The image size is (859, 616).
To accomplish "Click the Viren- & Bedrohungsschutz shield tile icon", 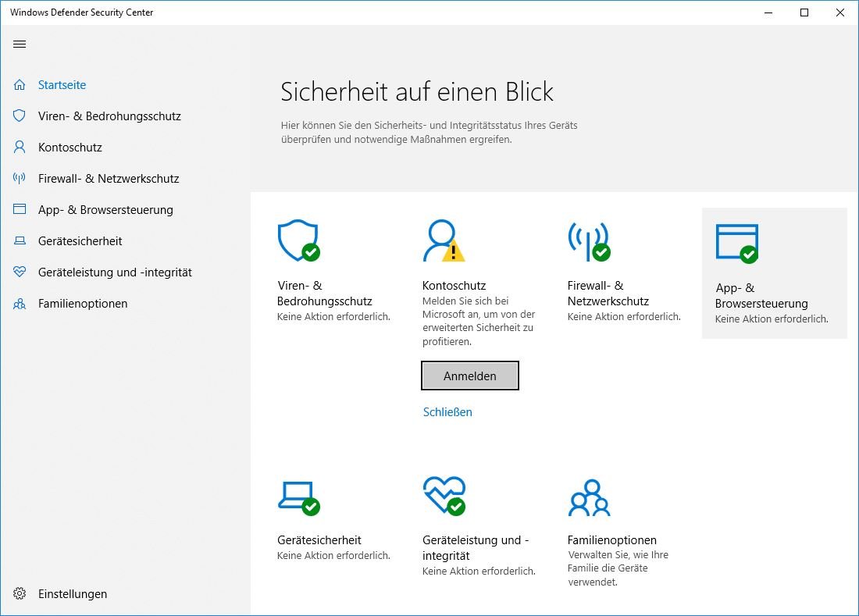I will click(298, 240).
